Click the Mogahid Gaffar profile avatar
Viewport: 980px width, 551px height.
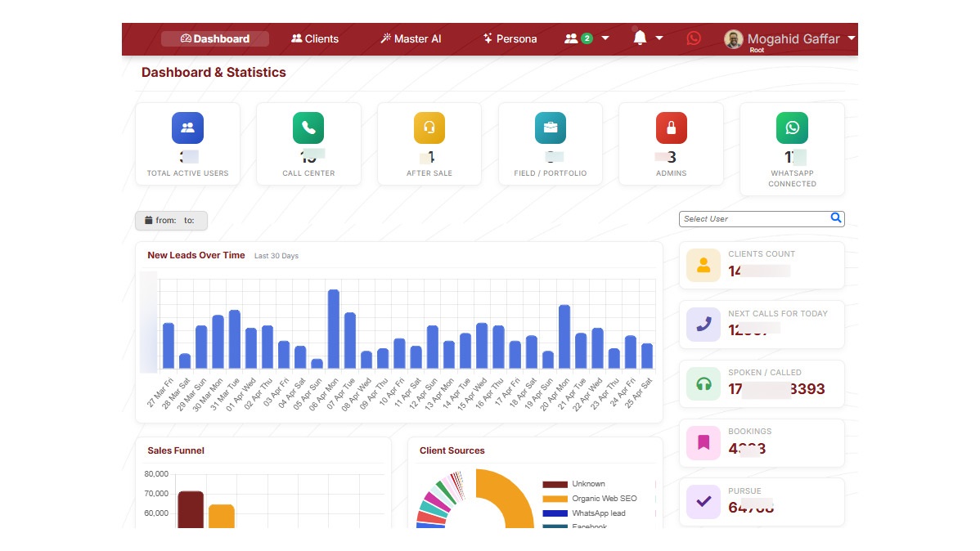733,38
